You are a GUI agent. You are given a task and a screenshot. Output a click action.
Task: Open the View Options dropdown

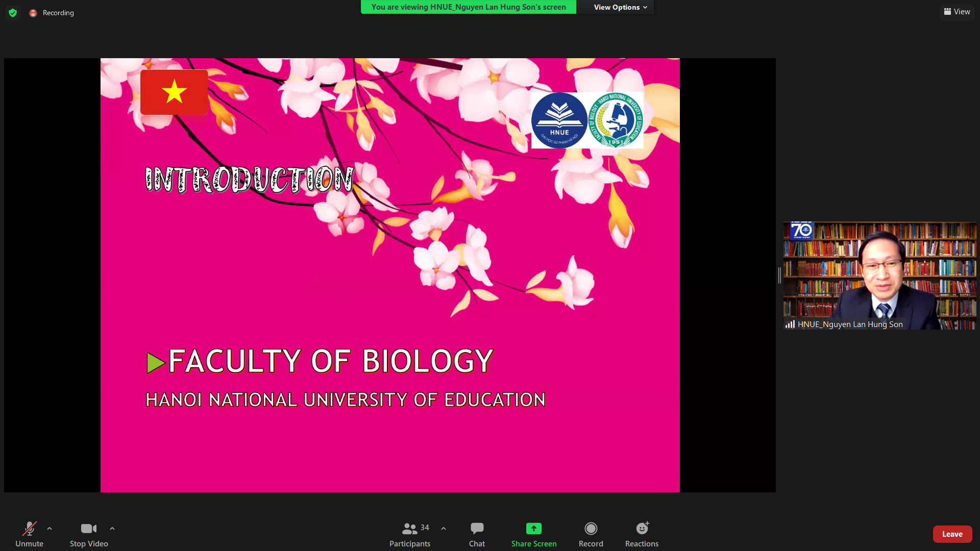620,7
